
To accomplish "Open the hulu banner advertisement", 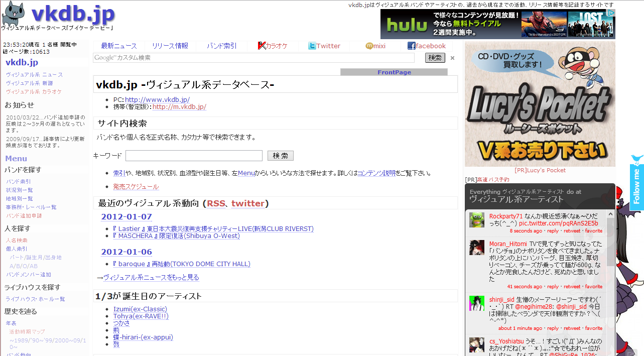I will [x=497, y=24].
